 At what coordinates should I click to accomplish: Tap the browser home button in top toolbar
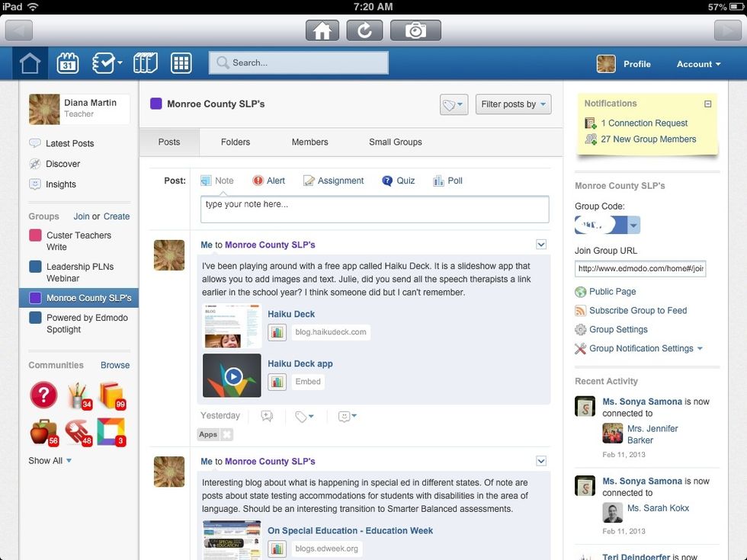click(x=322, y=30)
